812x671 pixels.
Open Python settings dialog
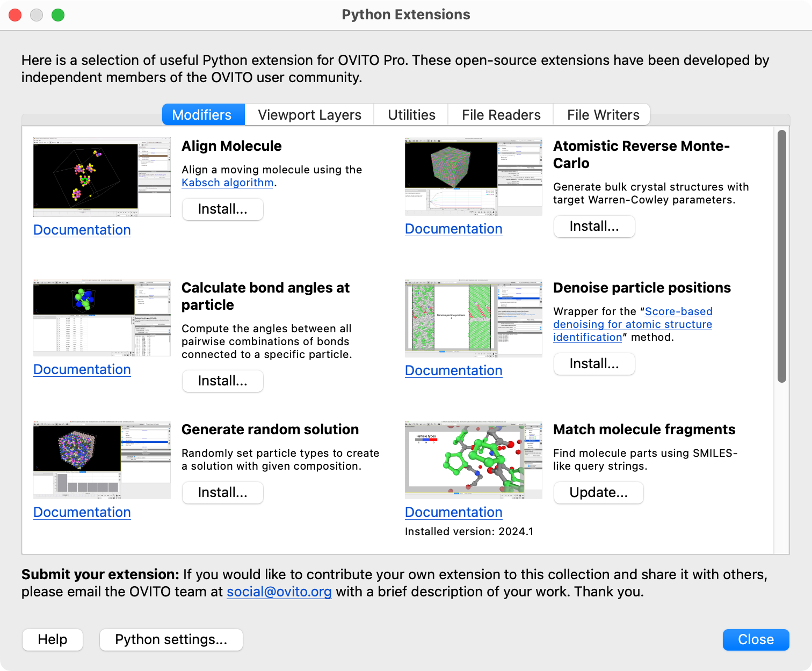[x=171, y=640]
